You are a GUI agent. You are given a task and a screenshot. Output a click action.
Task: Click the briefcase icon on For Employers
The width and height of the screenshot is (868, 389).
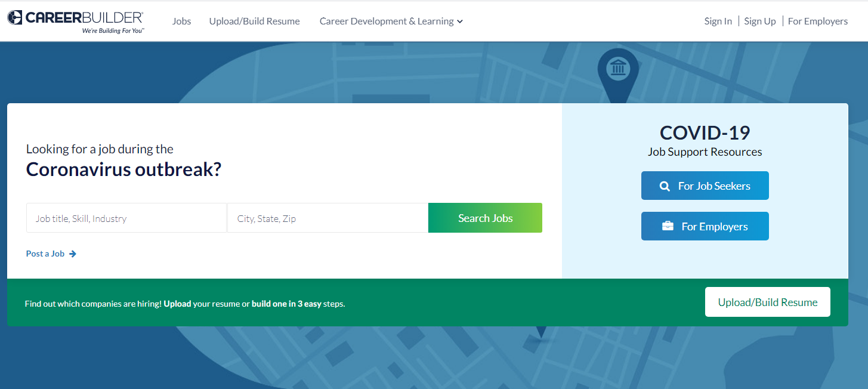(x=668, y=227)
